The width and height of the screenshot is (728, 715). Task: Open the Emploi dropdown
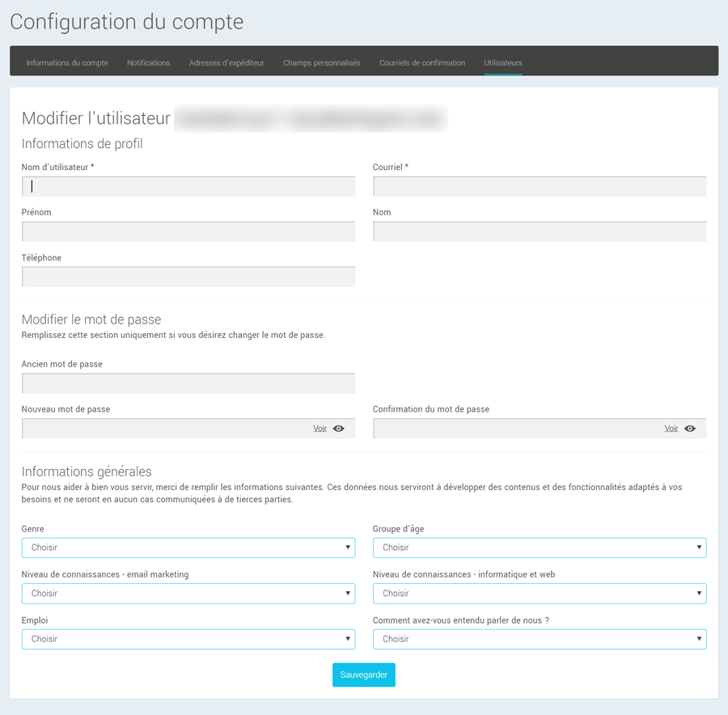tap(188, 639)
